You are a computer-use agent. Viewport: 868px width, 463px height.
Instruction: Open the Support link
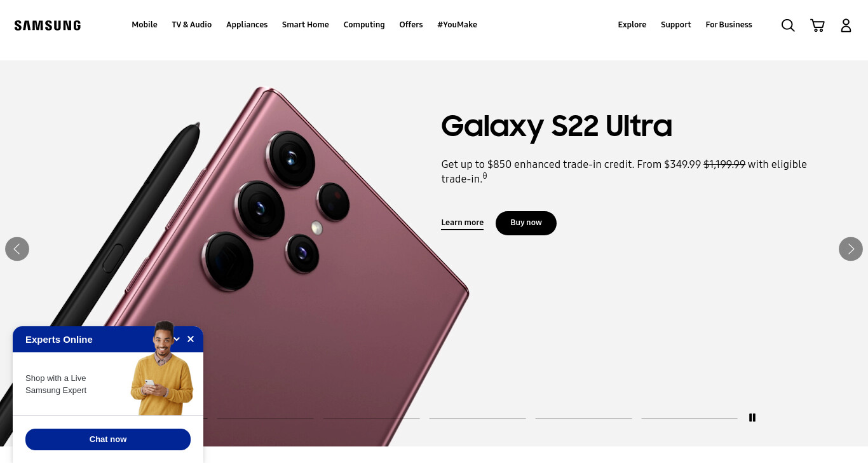pyautogui.click(x=675, y=25)
